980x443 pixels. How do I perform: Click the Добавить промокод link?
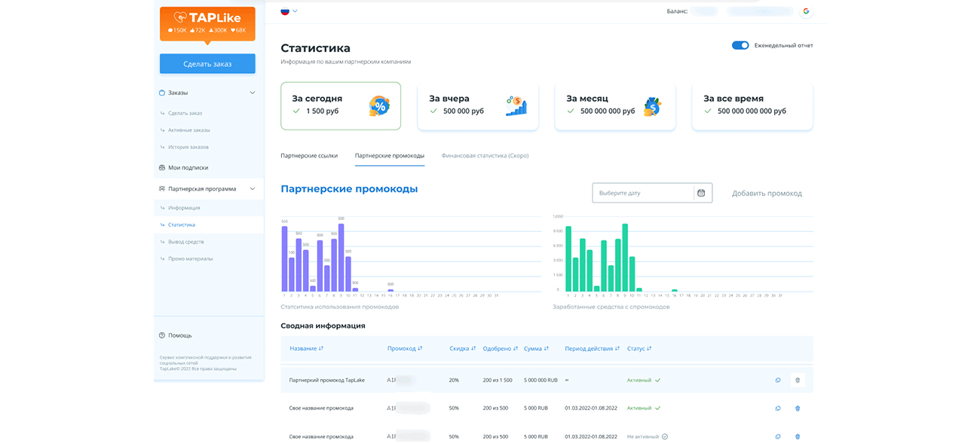tap(766, 193)
